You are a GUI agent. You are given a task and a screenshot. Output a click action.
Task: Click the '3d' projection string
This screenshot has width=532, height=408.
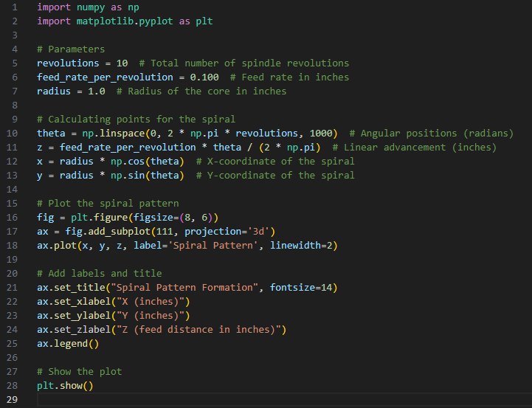tap(258, 232)
